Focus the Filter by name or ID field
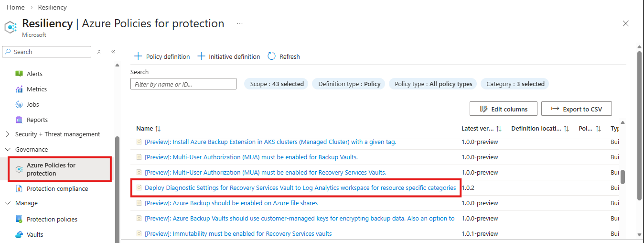The image size is (644, 243). click(x=183, y=84)
